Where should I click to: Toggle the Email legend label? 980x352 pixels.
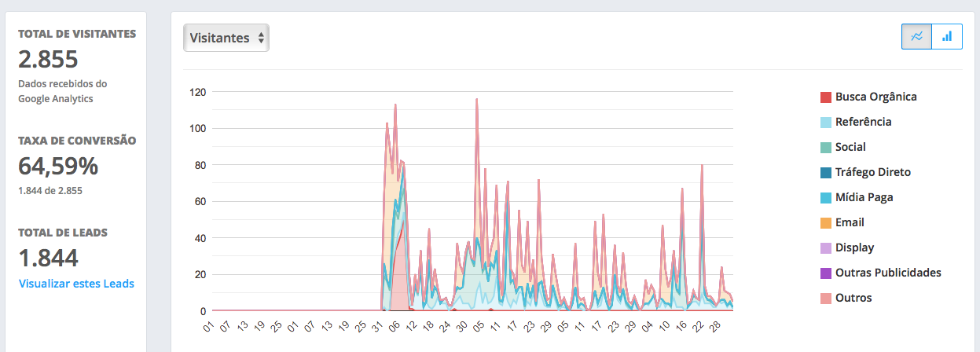850,222
